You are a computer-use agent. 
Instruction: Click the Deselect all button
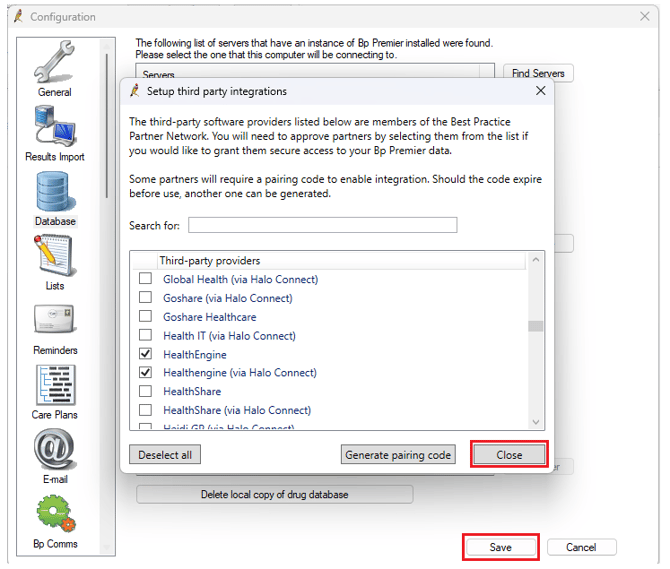(165, 455)
